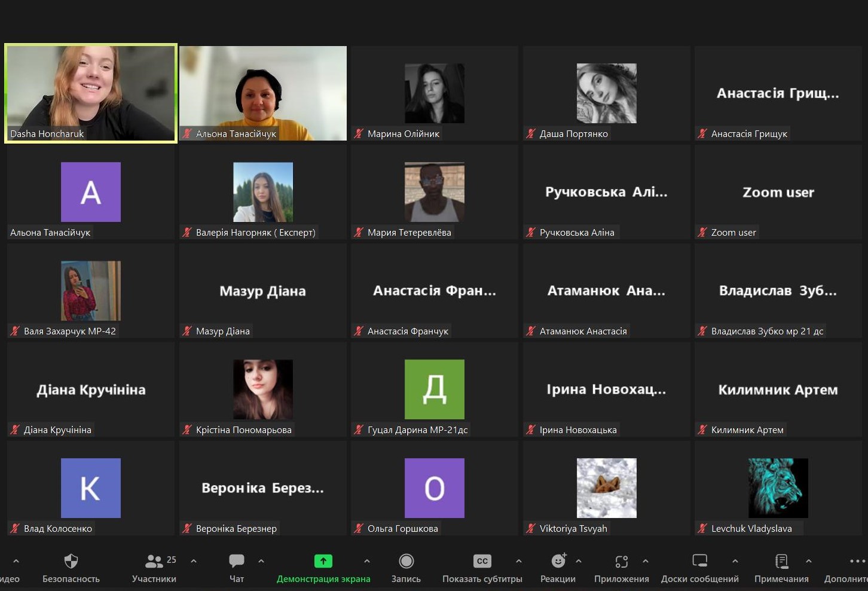Click the Viktoriya Tsvyah fox avatar tile
The height and width of the screenshot is (591, 868).
coord(606,488)
